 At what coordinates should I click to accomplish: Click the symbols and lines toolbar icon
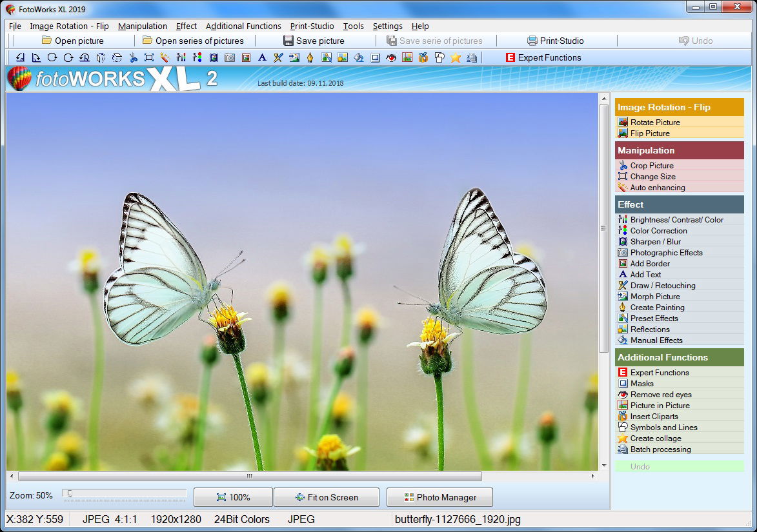tap(439, 58)
